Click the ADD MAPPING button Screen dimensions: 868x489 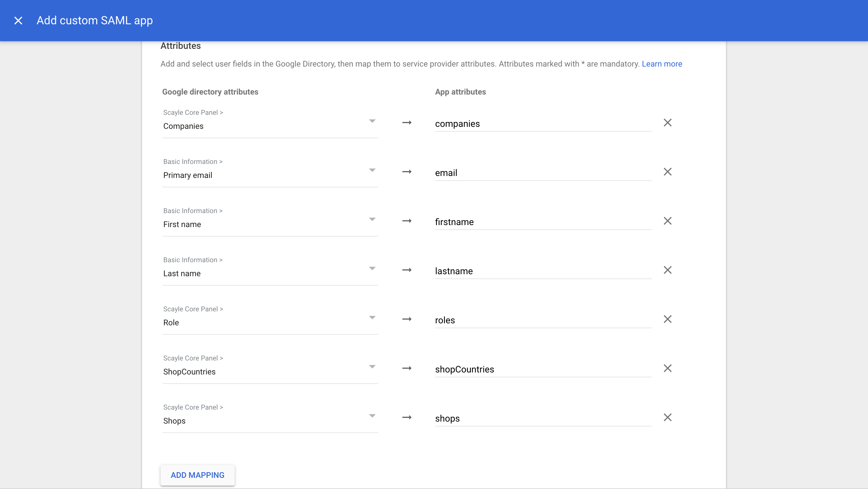point(198,475)
